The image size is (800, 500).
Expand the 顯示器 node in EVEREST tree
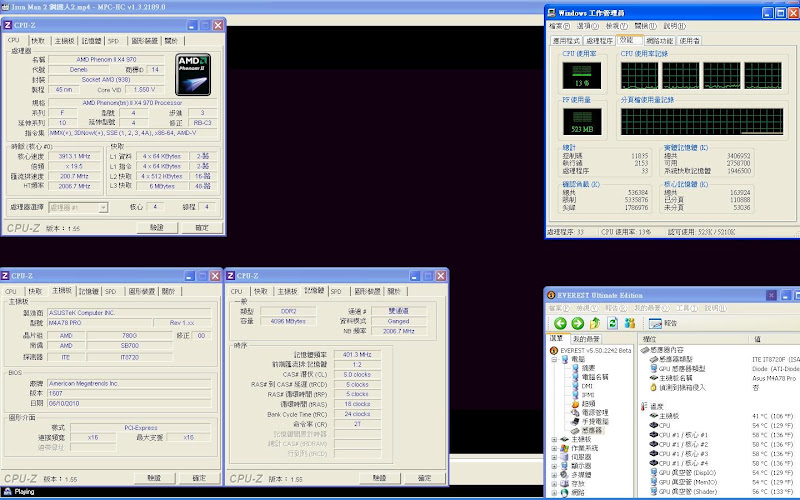click(554, 466)
